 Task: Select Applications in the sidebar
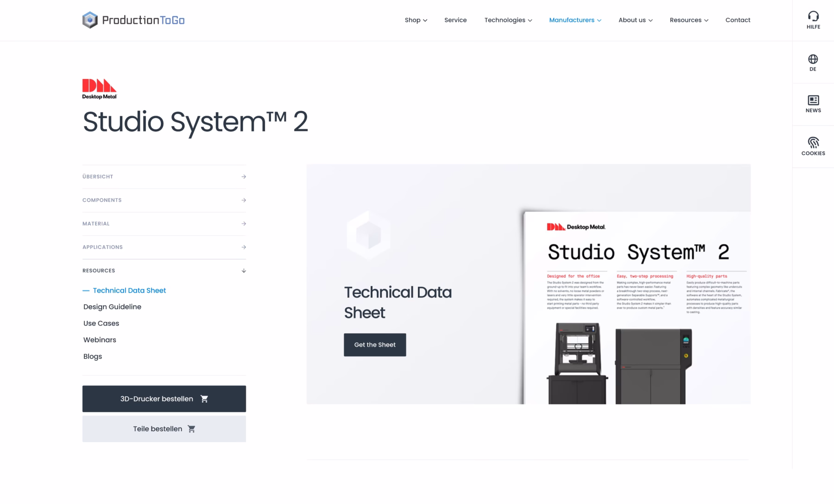(164, 247)
